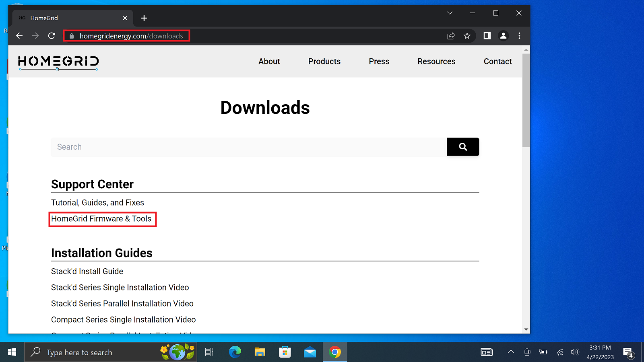Open Mail app from taskbar
The image size is (644, 362).
pos(310,352)
